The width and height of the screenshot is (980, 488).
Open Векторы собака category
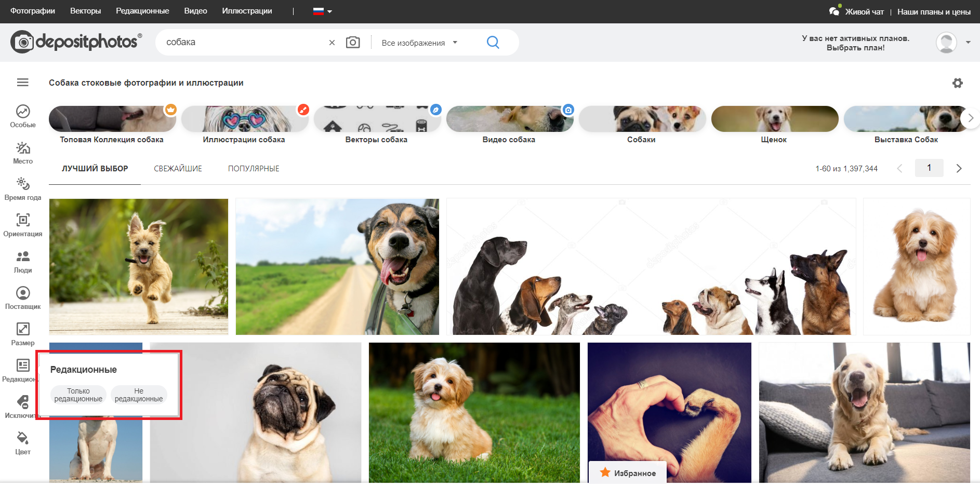(377, 125)
